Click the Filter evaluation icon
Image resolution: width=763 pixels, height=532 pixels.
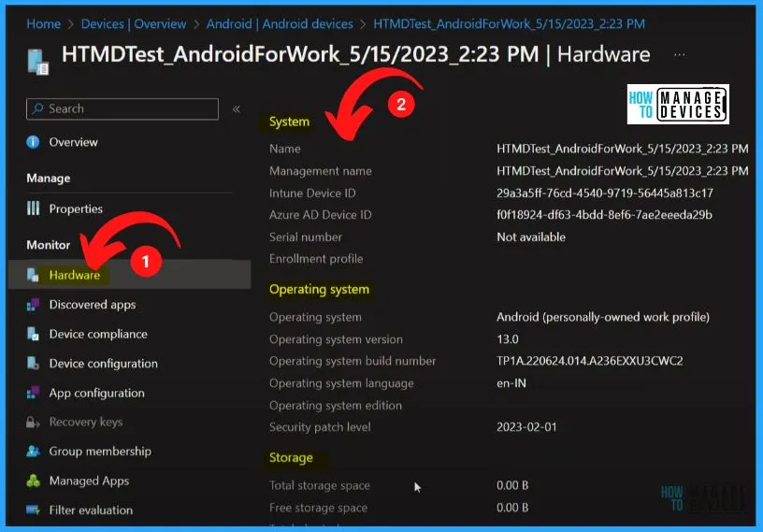33,510
